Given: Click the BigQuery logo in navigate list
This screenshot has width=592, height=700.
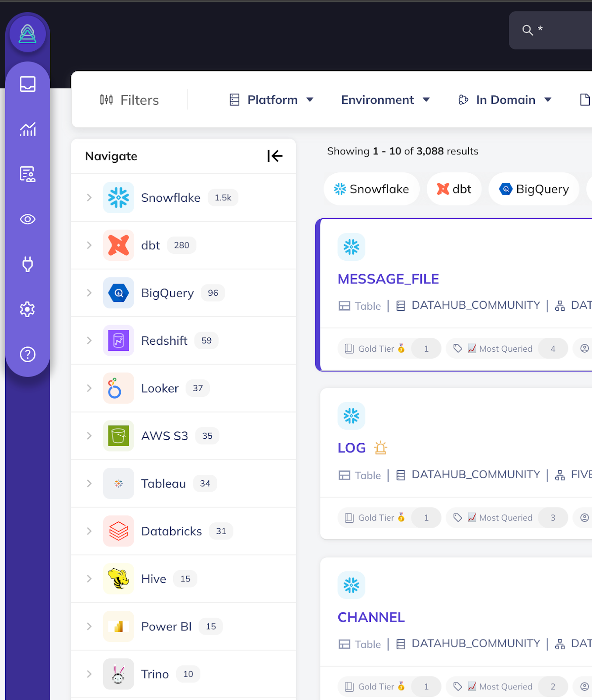Looking at the screenshot, I should click(118, 293).
